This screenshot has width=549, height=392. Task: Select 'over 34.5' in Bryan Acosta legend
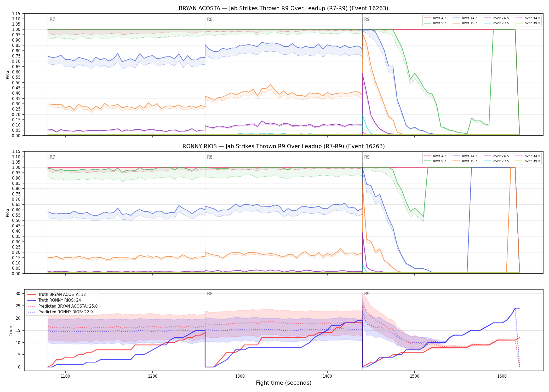(x=528, y=18)
